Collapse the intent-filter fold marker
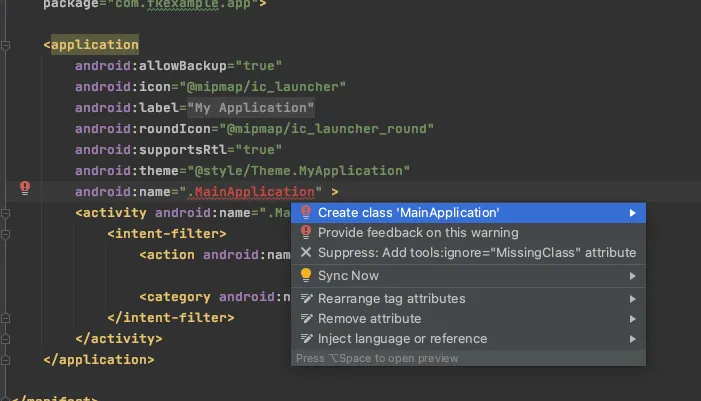 [x=5, y=234]
